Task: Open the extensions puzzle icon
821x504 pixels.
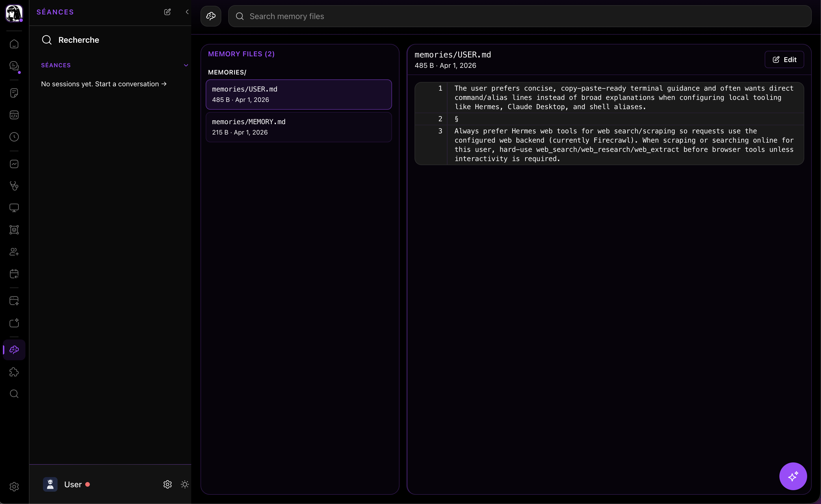Action: 14,372
